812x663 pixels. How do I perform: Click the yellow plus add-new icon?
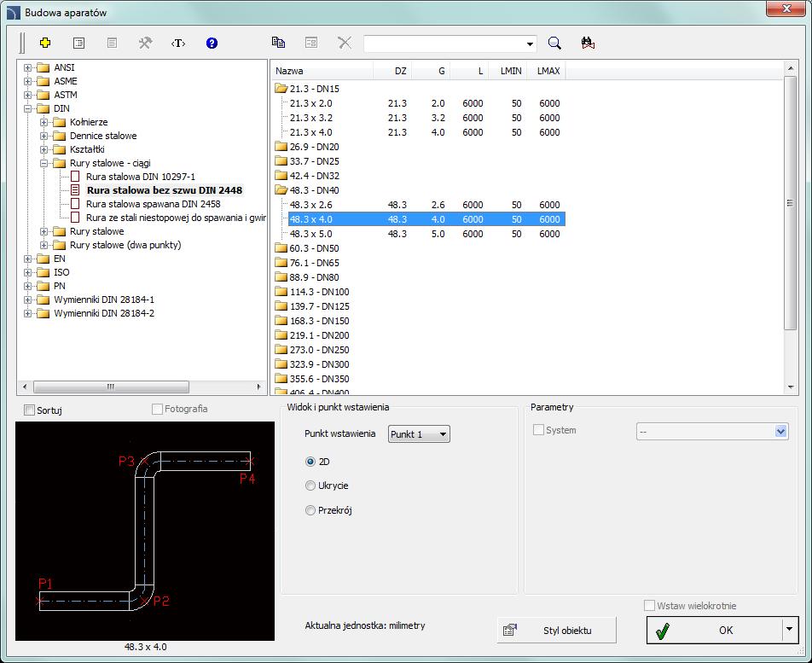(x=45, y=43)
